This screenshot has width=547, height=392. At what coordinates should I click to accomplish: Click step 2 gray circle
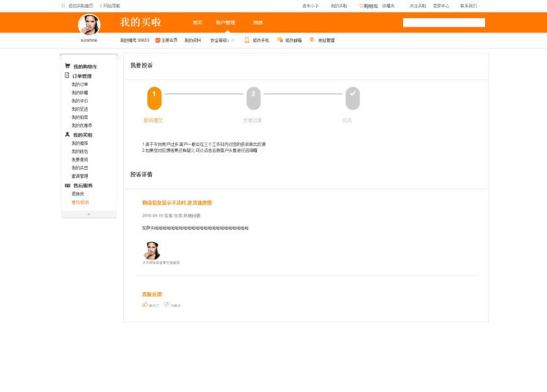[x=253, y=98]
